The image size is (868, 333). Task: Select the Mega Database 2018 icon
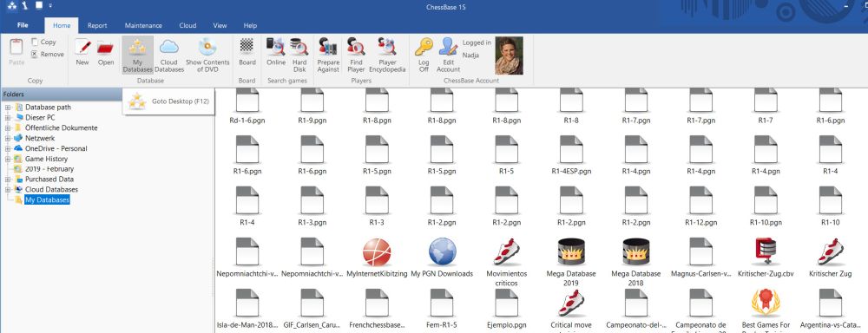click(636, 251)
